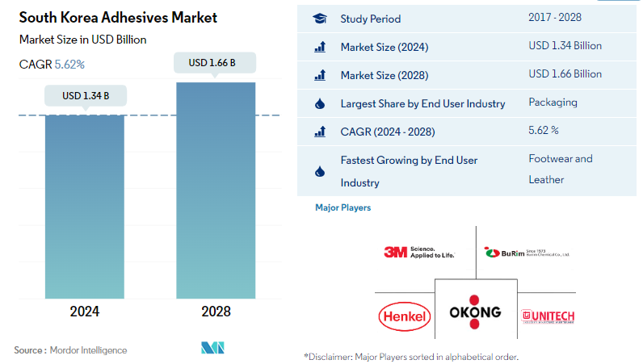Click the BuRim company logo
643x364 pixels.
tap(527, 253)
